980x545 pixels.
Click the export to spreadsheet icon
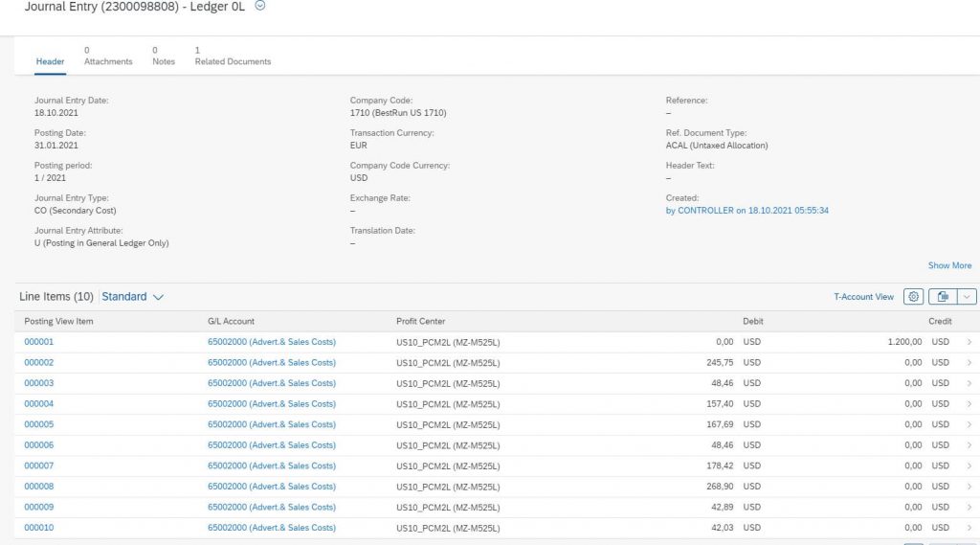pos(943,297)
